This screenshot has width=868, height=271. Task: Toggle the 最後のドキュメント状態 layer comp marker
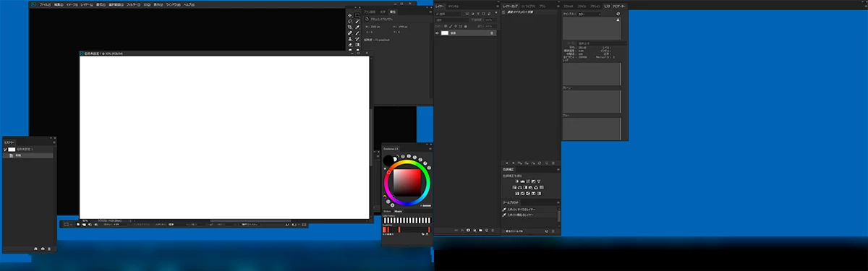(x=503, y=12)
